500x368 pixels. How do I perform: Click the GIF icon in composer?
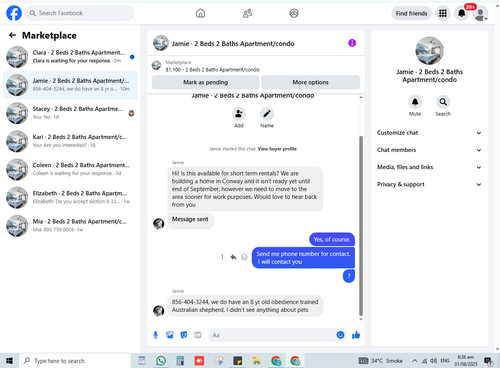[198, 335]
